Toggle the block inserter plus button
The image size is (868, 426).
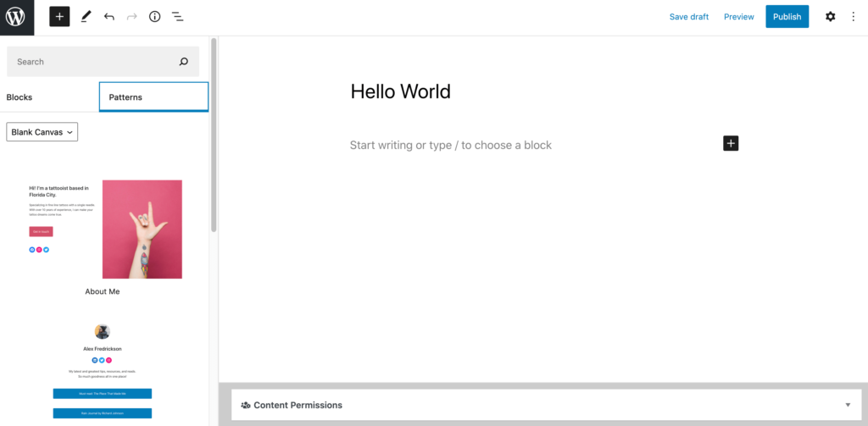(x=59, y=17)
